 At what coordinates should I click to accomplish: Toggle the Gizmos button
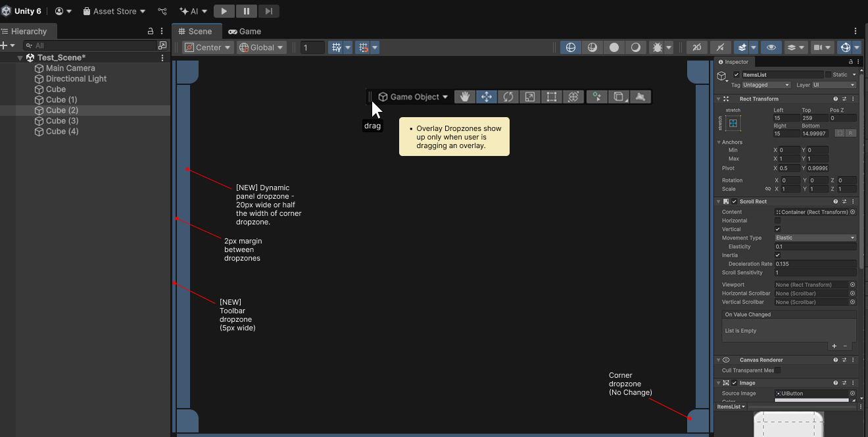tap(846, 47)
